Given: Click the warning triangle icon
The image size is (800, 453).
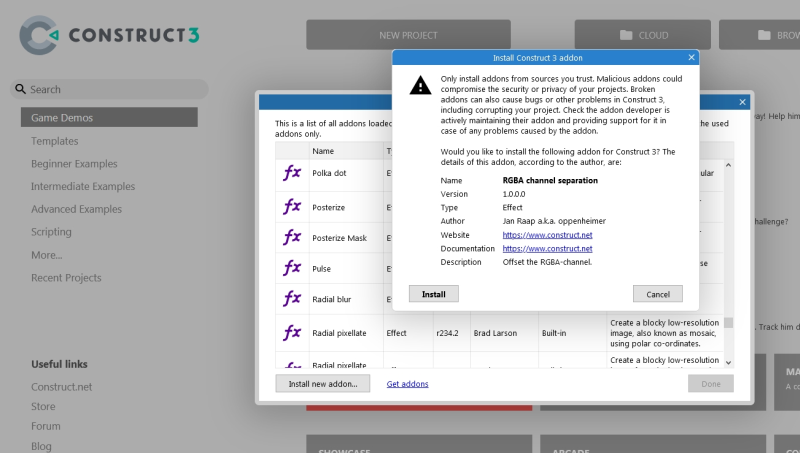Looking at the screenshot, I should click(420, 85).
